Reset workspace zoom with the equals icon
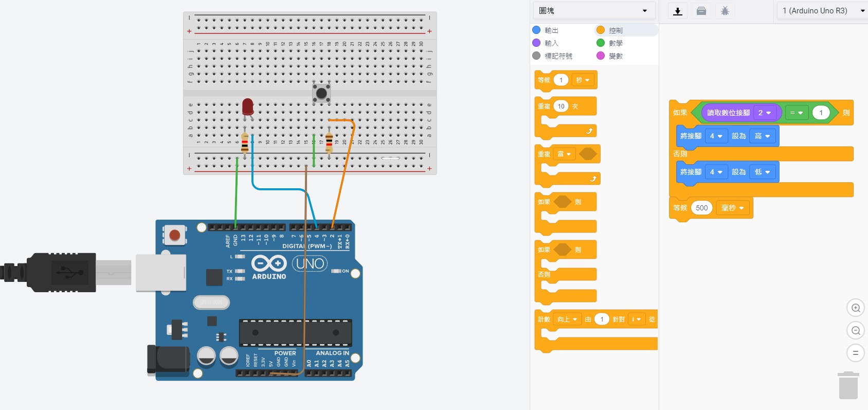This screenshot has height=410, width=868. 856,353
